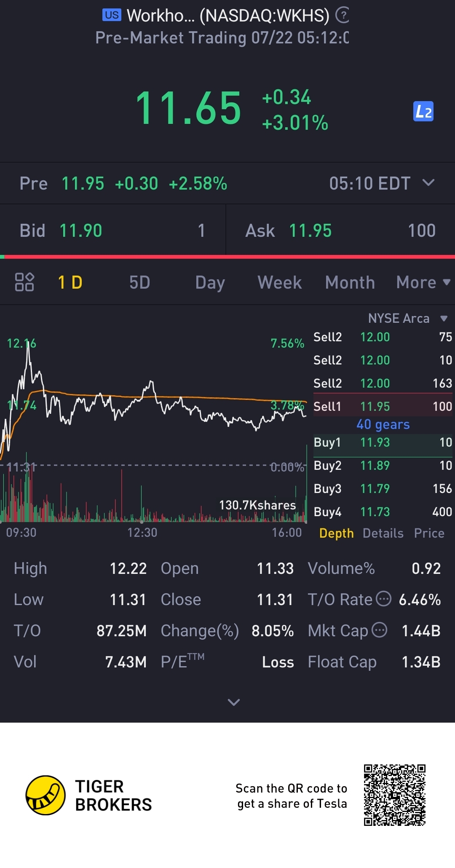Switch to the Week chart tab
This screenshot has height=868, width=455.
(280, 282)
